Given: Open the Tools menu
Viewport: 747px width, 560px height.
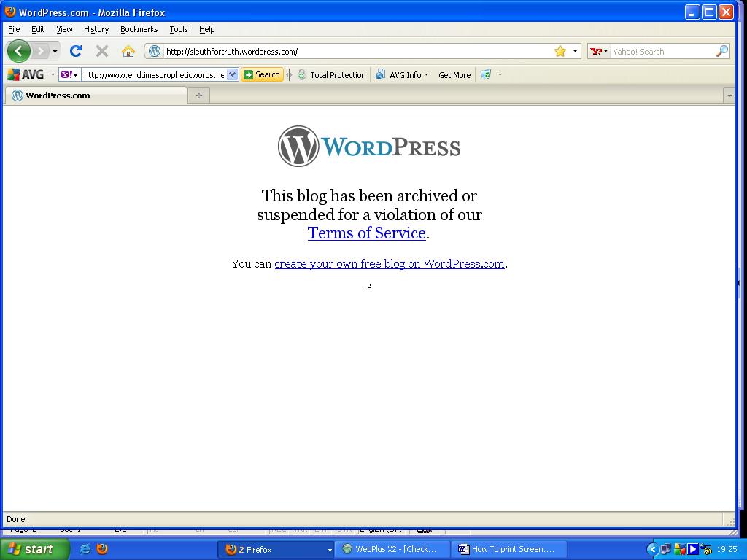Looking at the screenshot, I should click(x=179, y=29).
